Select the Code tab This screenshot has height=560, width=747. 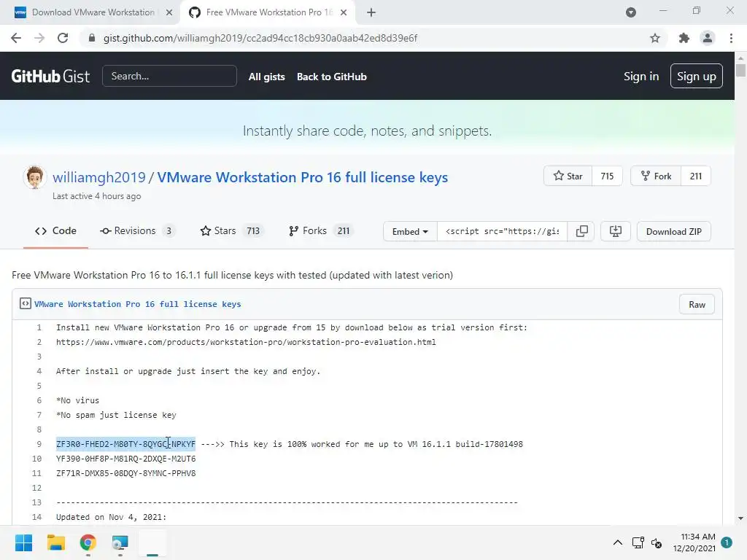click(x=55, y=231)
